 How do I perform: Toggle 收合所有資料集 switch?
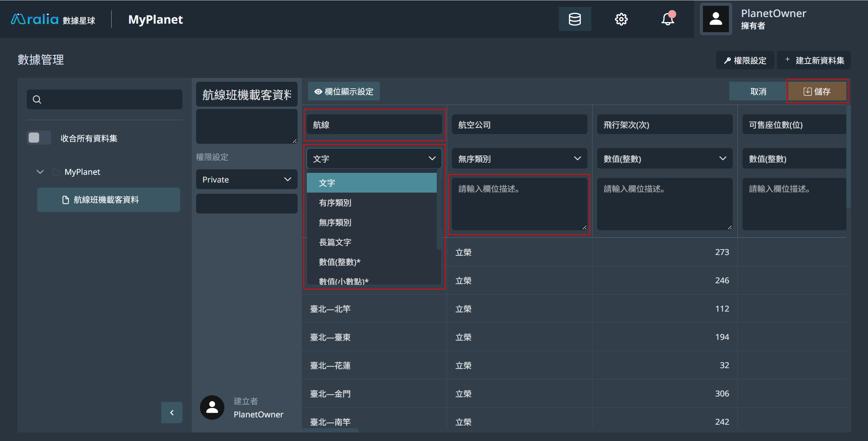(39, 138)
